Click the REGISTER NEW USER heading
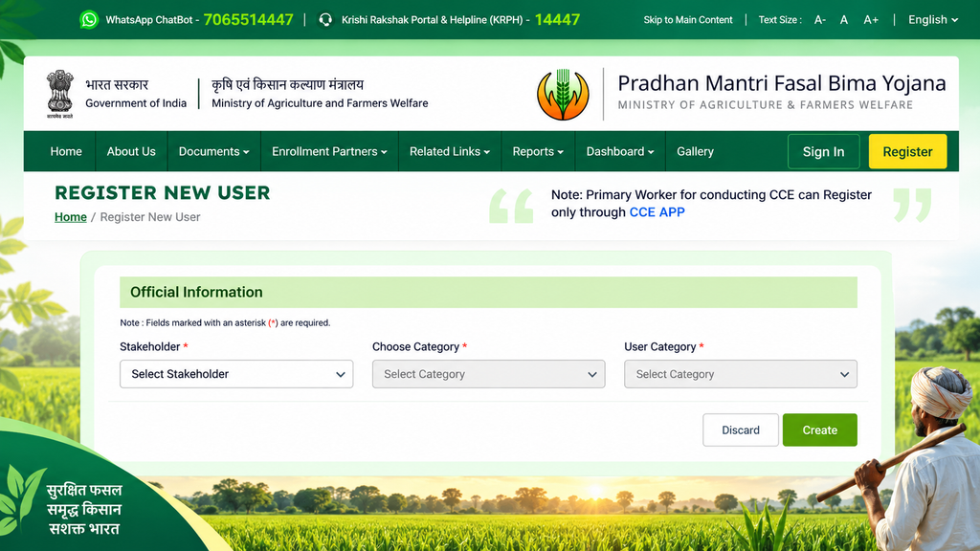The width and height of the screenshot is (980, 551). pyautogui.click(x=163, y=193)
